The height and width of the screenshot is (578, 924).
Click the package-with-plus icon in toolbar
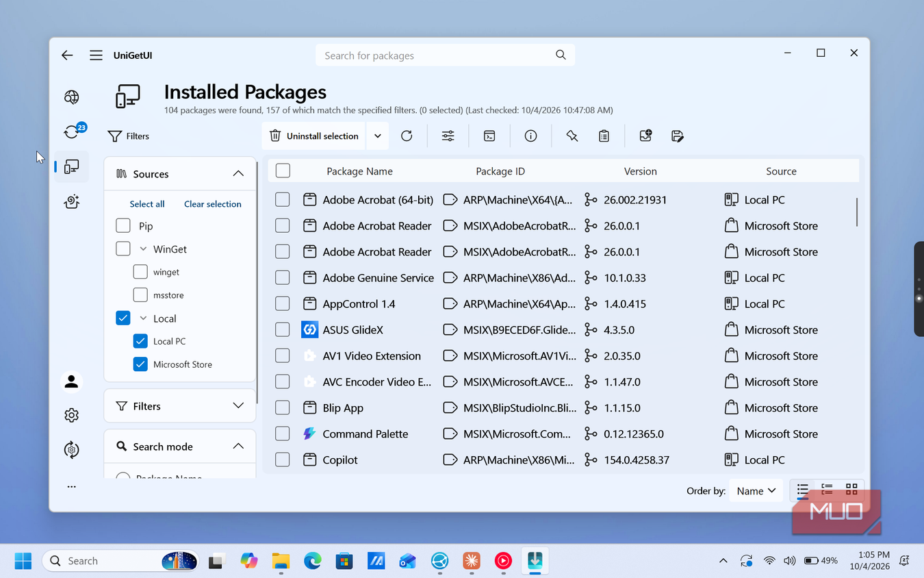tap(645, 136)
